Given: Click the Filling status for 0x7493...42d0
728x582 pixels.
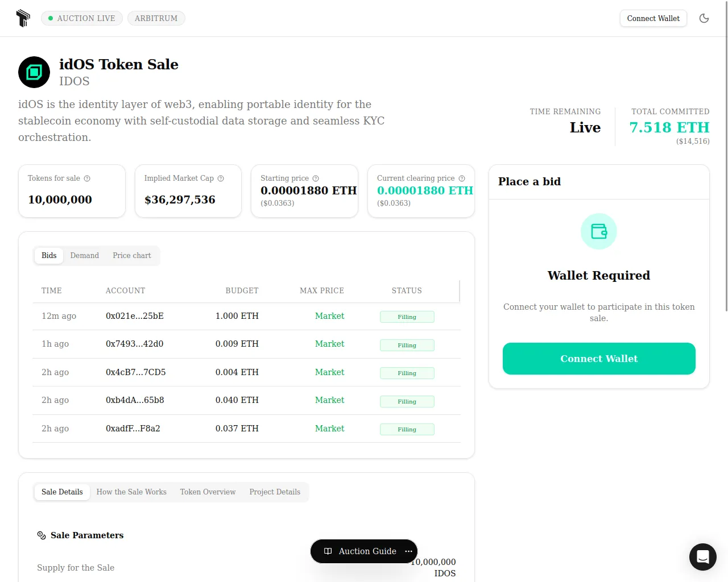Looking at the screenshot, I should pyautogui.click(x=407, y=346).
